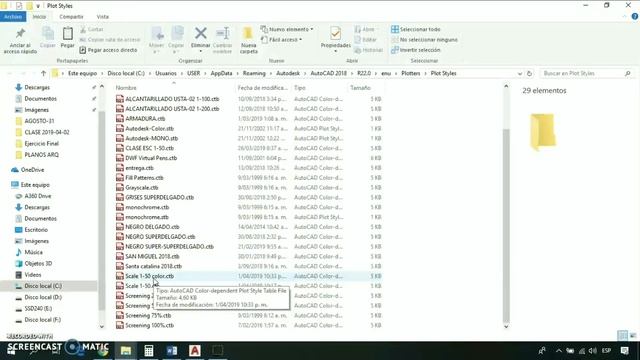Open the Archivo ribbon tab

(x=13, y=17)
